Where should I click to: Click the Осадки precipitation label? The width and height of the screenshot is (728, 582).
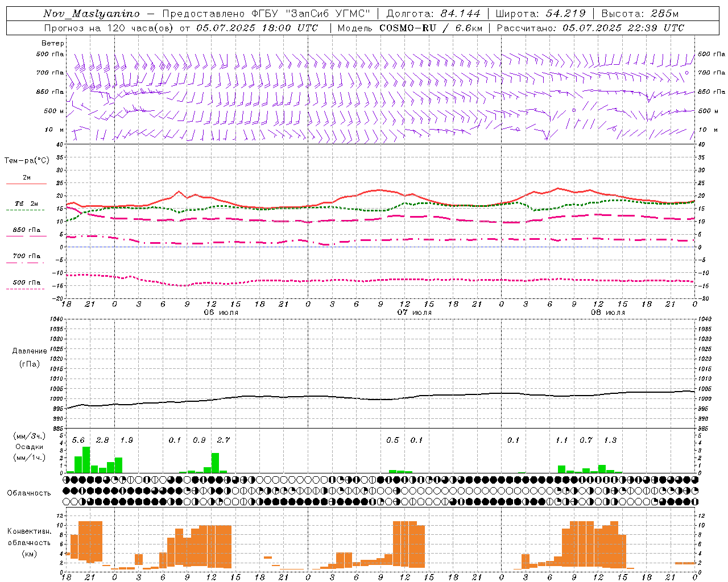[29, 447]
